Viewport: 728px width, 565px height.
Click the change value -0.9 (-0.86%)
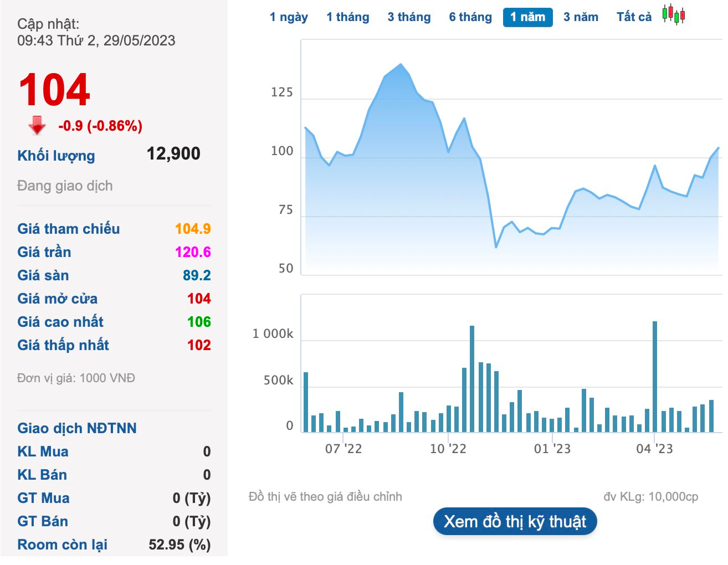(x=100, y=126)
